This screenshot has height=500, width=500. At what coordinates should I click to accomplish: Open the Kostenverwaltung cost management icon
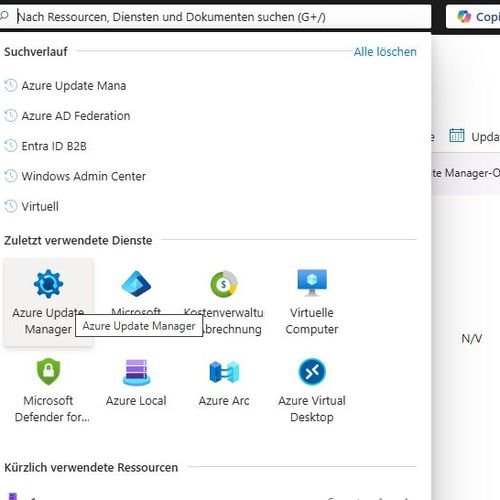point(224,284)
